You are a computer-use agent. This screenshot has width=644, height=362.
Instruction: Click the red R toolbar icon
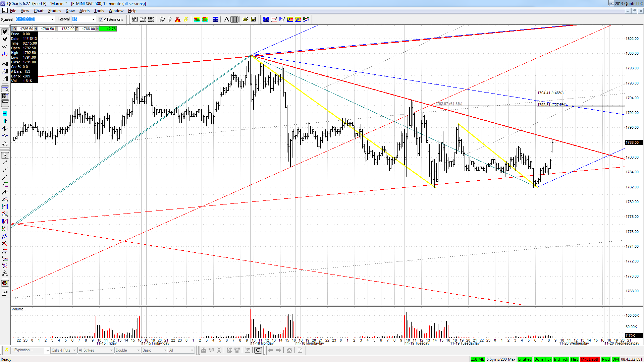(205, 19)
